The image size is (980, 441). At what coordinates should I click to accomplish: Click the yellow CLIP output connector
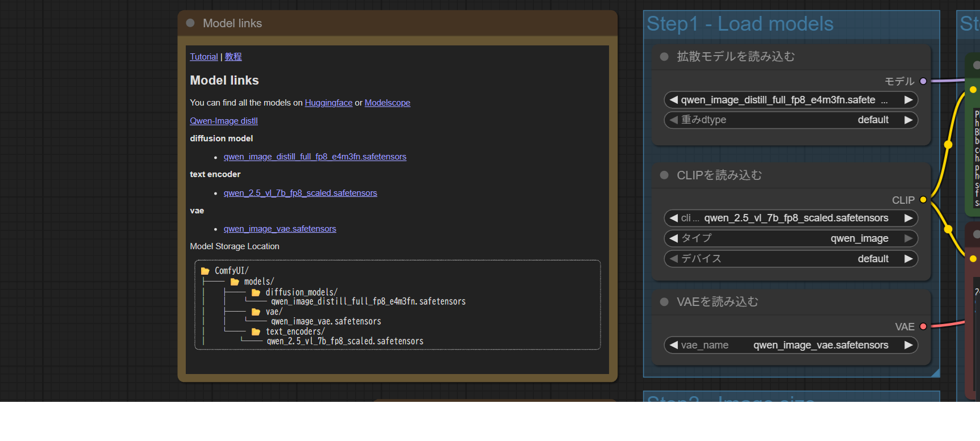tap(923, 200)
